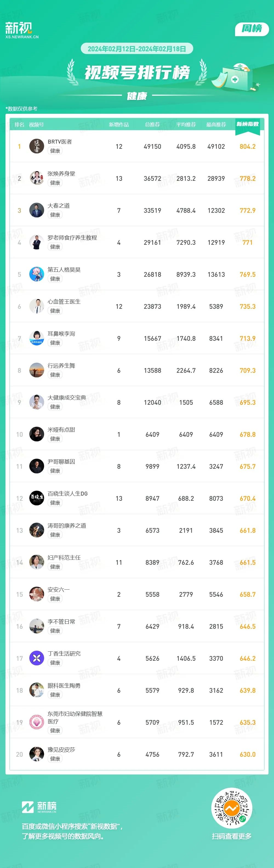Viewport: 274px width, 868px height.
Task: Click the 豫见皮皮莎 index value 630.0
Action: coord(248,754)
